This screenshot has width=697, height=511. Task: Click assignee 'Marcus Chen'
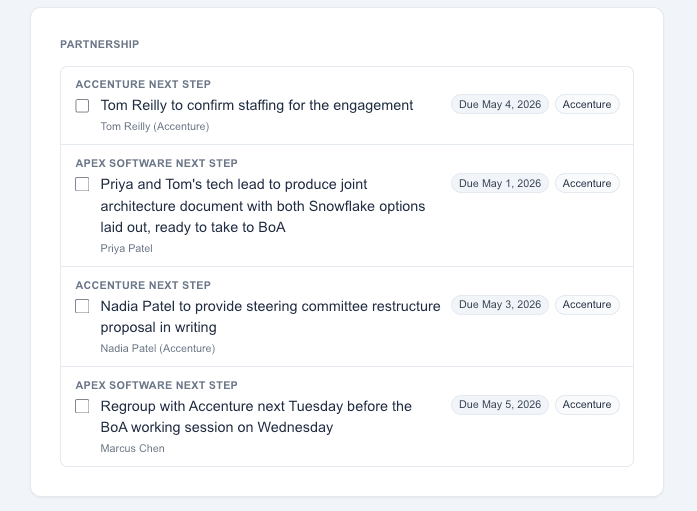tap(132, 448)
